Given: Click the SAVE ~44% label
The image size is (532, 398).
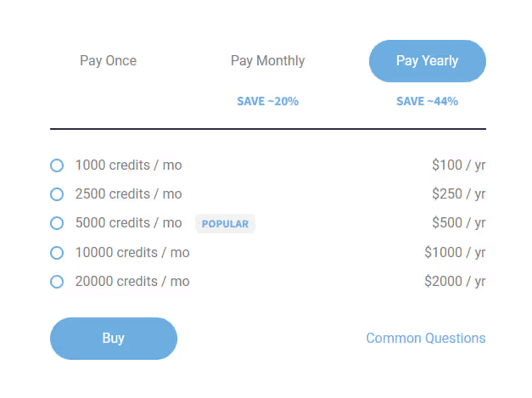Looking at the screenshot, I should pyautogui.click(x=427, y=102).
